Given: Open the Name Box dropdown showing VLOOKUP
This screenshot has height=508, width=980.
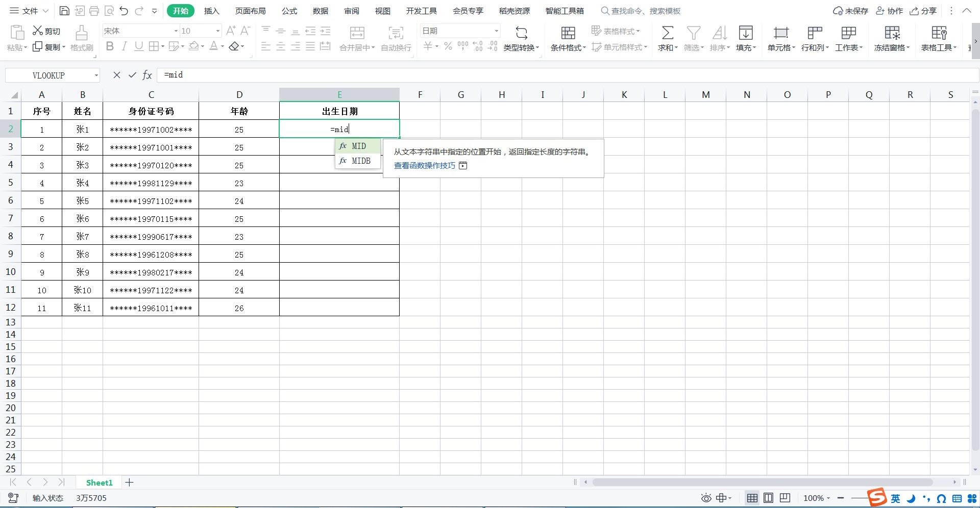Looking at the screenshot, I should [x=96, y=75].
